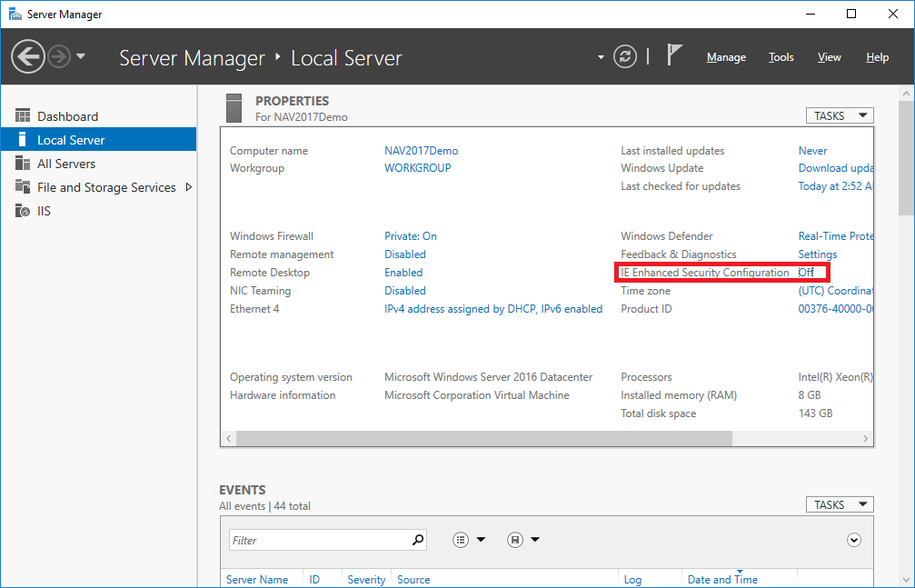
Task: Open the Manage menu
Action: 727,57
